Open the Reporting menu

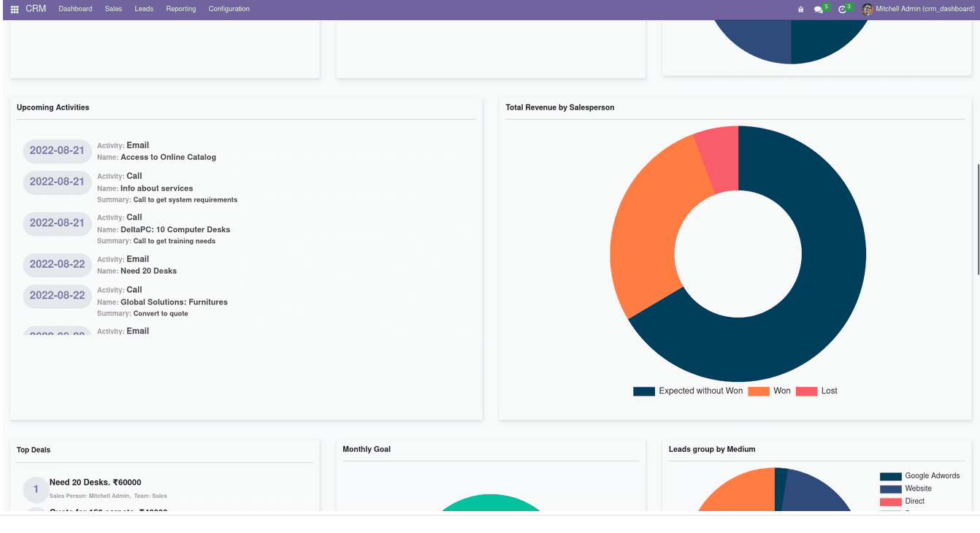(x=181, y=9)
